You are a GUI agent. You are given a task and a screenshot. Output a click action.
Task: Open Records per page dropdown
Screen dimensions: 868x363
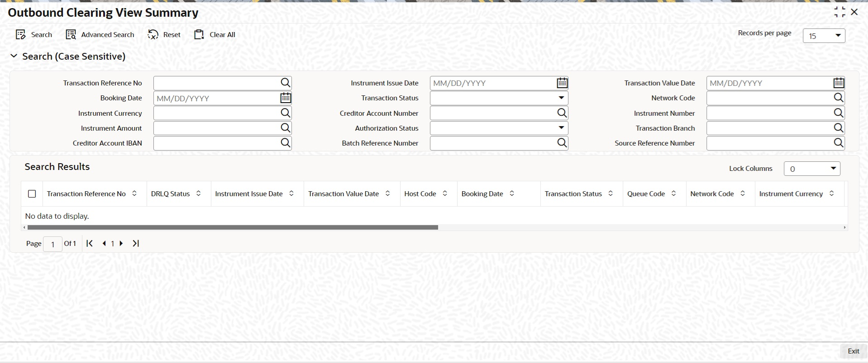pyautogui.click(x=824, y=36)
